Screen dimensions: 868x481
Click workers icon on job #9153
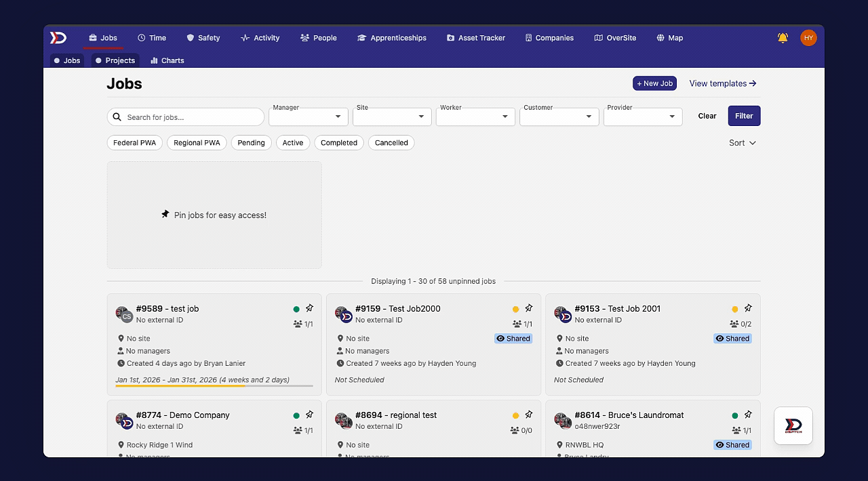pyautogui.click(x=734, y=324)
